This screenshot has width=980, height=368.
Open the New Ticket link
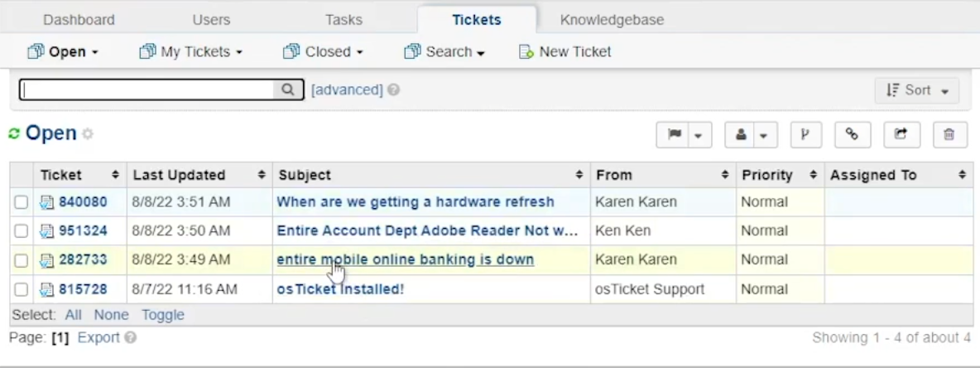coord(565,51)
